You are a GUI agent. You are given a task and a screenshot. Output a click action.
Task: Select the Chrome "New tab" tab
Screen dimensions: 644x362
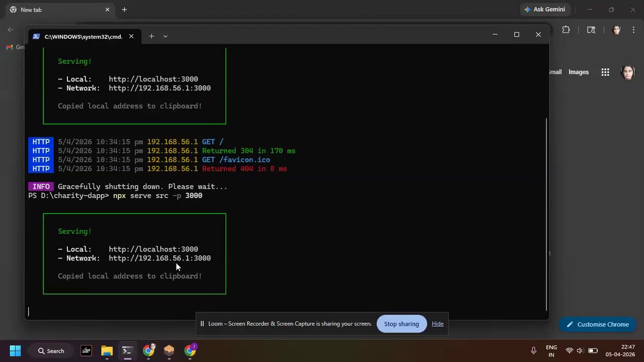click(59, 10)
